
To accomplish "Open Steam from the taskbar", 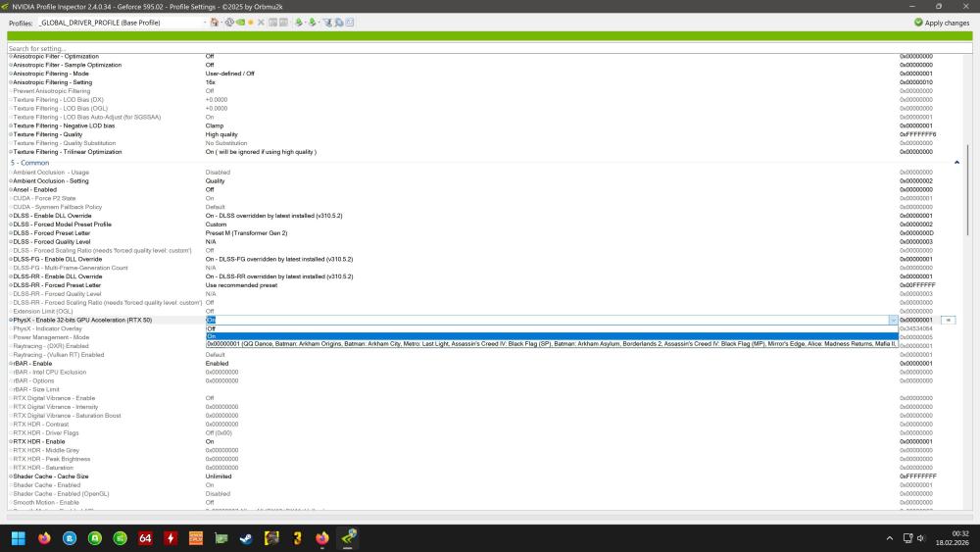I will (246, 538).
